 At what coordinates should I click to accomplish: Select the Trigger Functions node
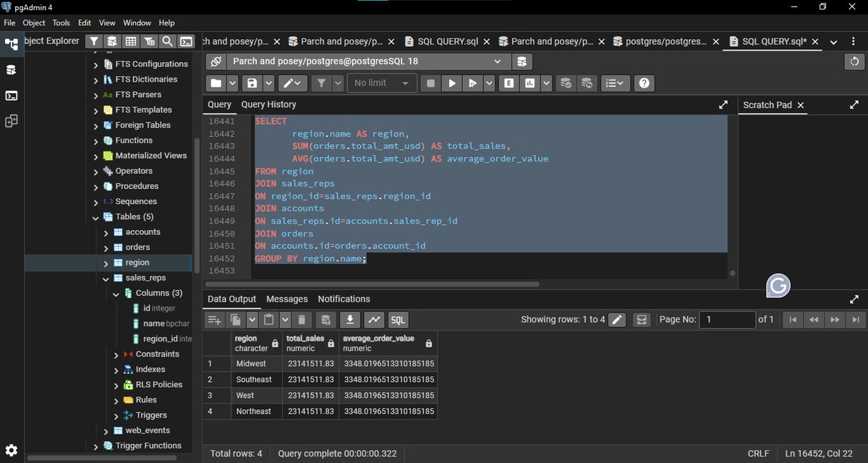[x=148, y=446]
